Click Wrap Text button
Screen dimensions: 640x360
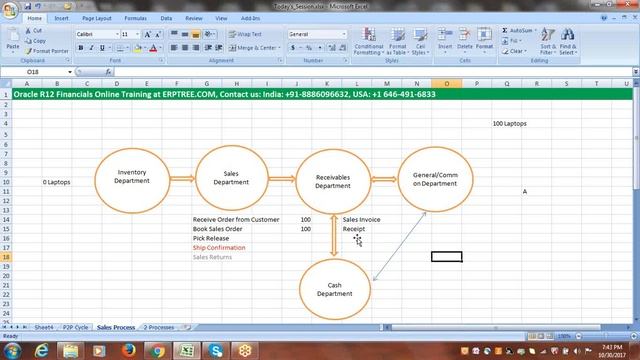click(x=245, y=34)
